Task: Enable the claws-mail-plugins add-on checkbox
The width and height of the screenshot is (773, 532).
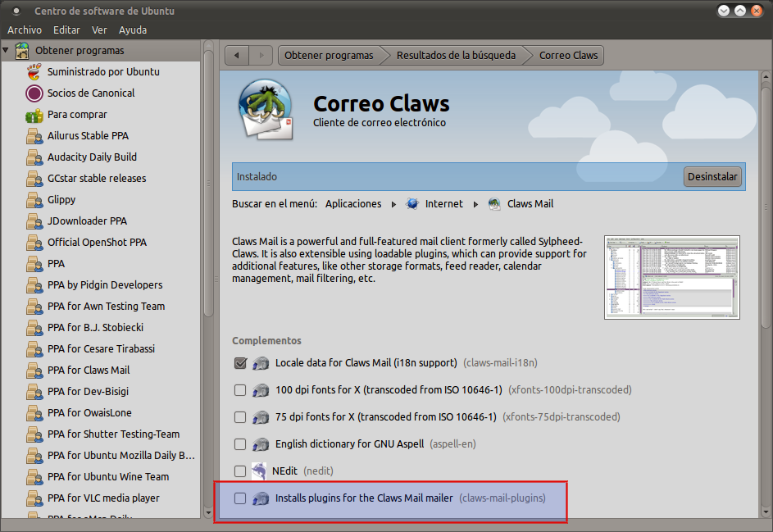Action: click(x=240, y=498)
